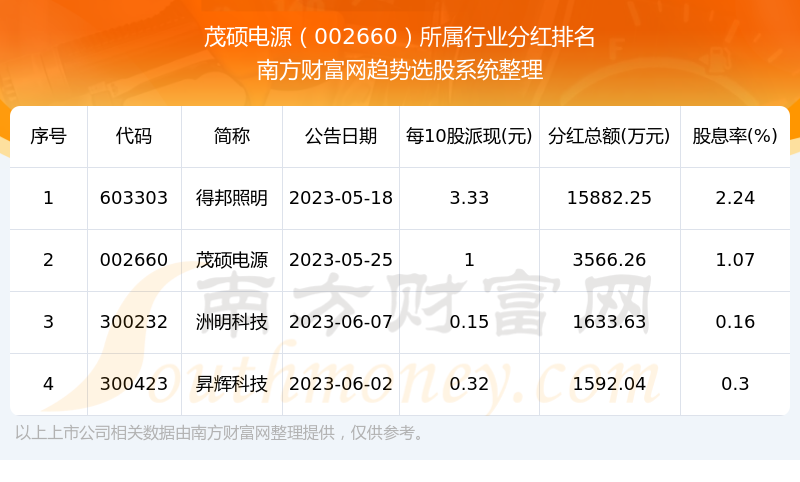This screenshot has width=800, height=482.
Task: Select the 公告日期 column header
Action: pyautogui.click(x=341, y=136)
